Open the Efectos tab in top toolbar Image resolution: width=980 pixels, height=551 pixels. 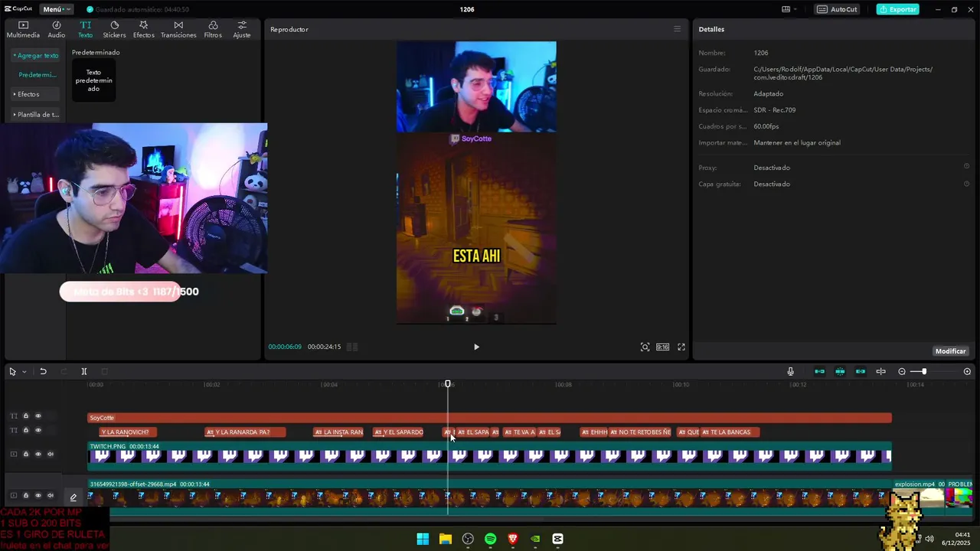click(143, 29)
